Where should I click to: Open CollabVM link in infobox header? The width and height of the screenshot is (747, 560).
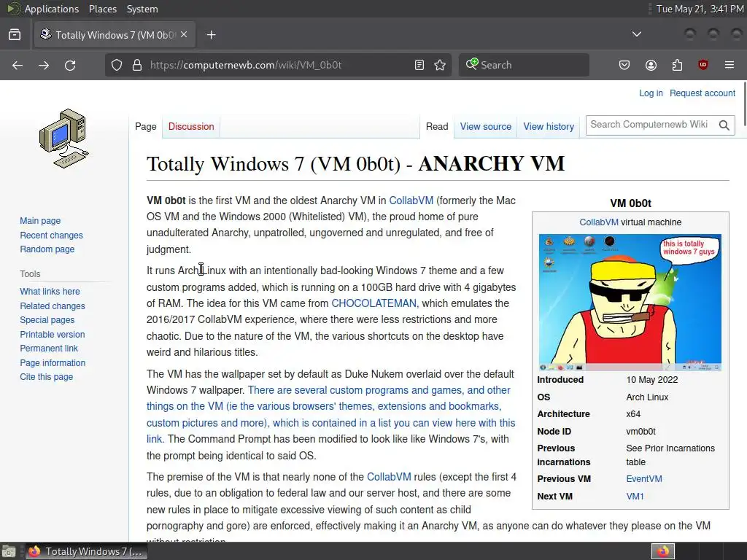click(x=599, y=222)
